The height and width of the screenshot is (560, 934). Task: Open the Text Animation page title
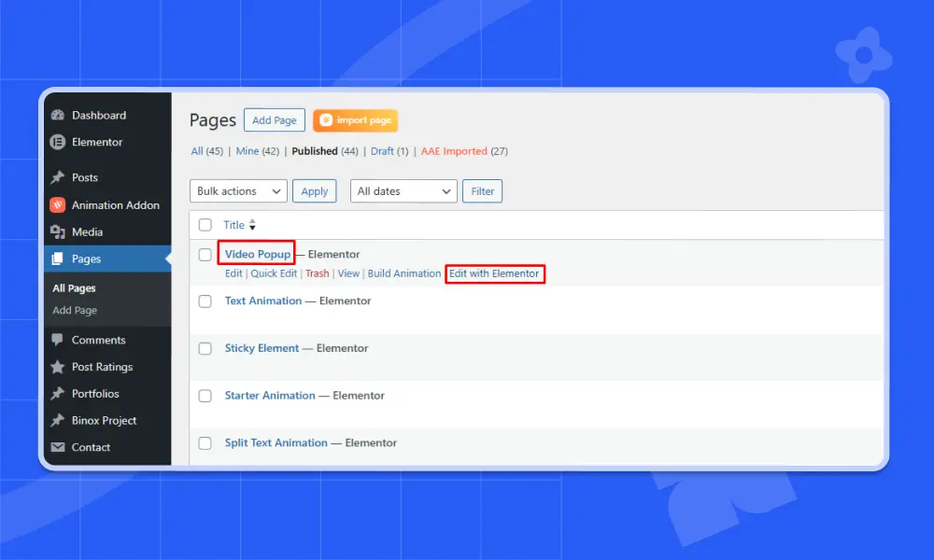[263, 301]
